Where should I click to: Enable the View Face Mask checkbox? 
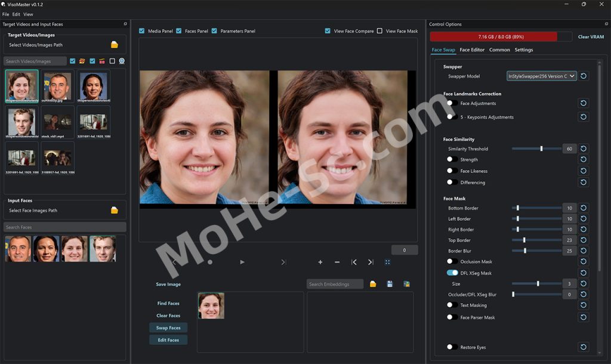379,31
